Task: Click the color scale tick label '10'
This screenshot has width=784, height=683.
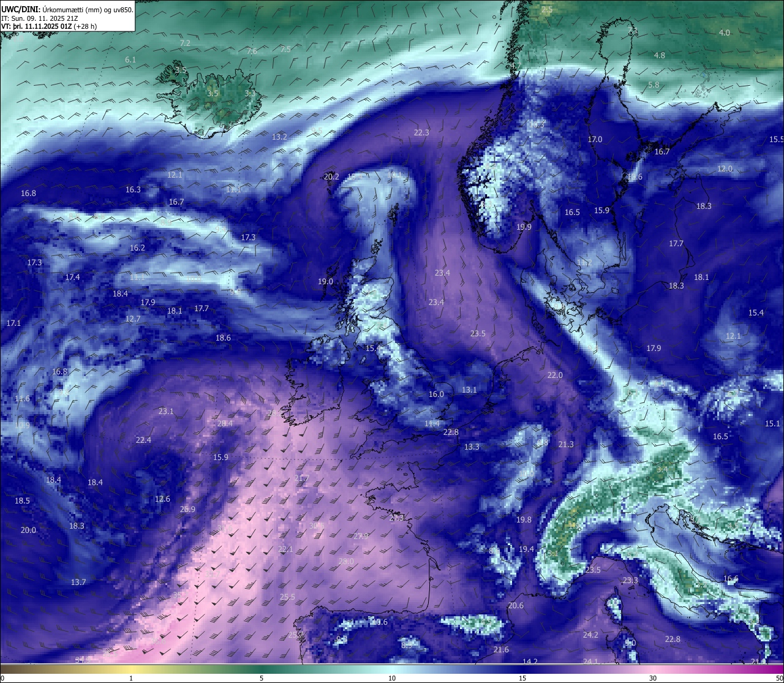Action: [392, 678]
